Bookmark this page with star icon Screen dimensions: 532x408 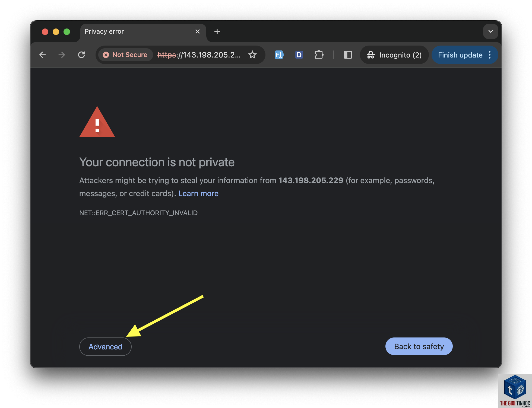(252, 55)
